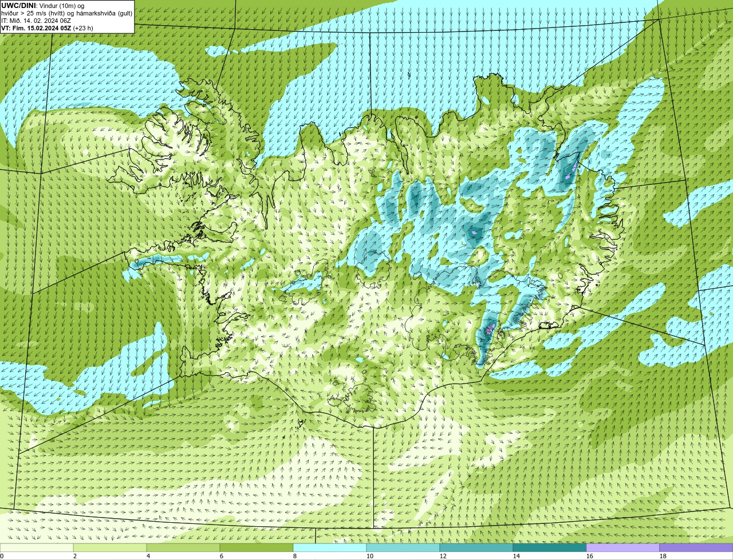Click the 'IT: Mið. 14. 02. 2024 06Z' line
The width and height of the screenshot is (733, 560).
[36, 21]
